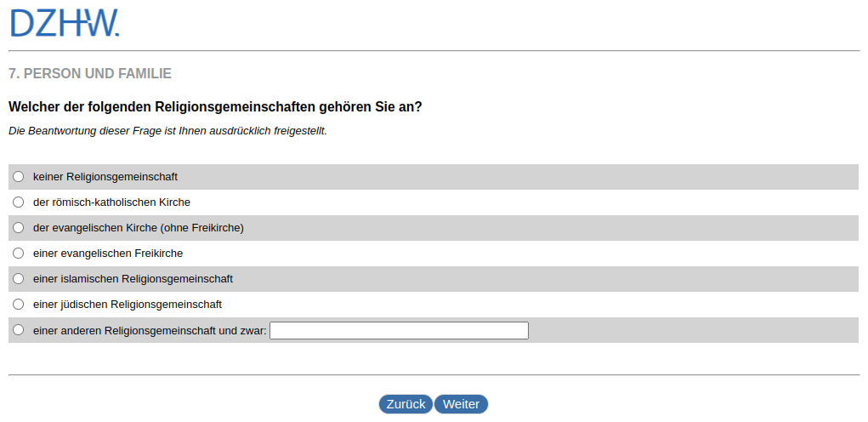Viewport: 868px width, 422px height.
Task: Click the label text 'keiner Religionsgemeinschaft'
Action: click(x=105, y=177)
